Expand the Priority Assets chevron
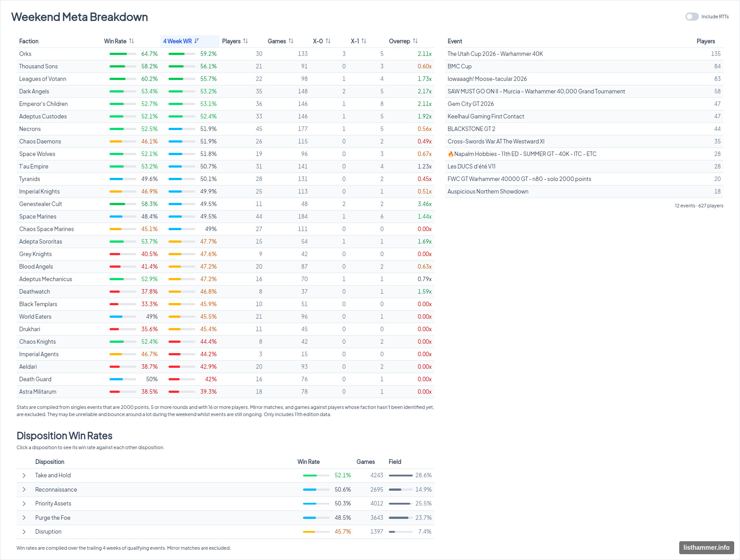 click(24, 504)
